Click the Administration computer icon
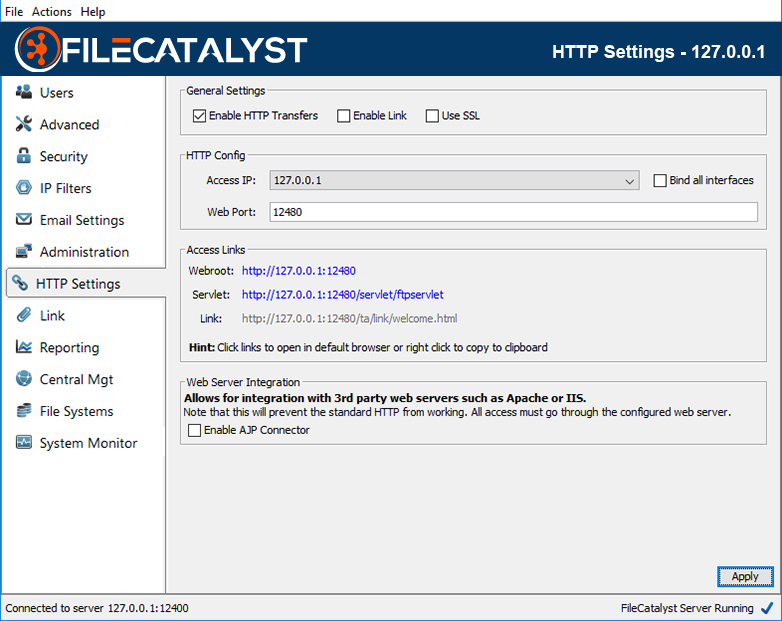Image resolution: width=782 pixels, height=621 pixels. 23,251
